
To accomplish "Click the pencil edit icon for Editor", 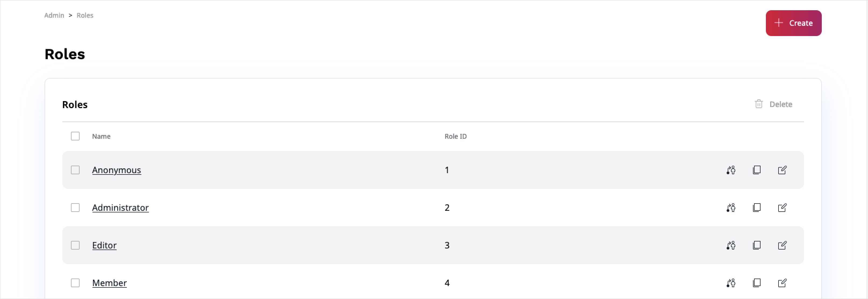I will pyautogui.click(x=782, y=245).
